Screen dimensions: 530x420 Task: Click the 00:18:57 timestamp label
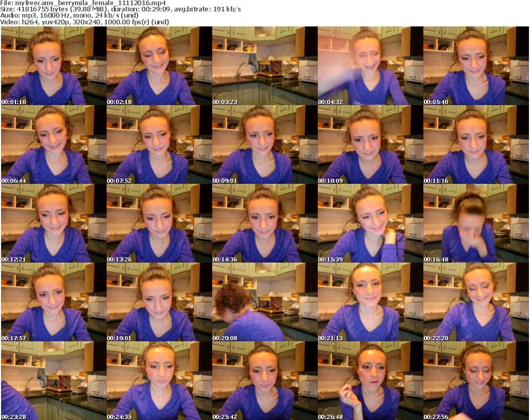point(13,338)
